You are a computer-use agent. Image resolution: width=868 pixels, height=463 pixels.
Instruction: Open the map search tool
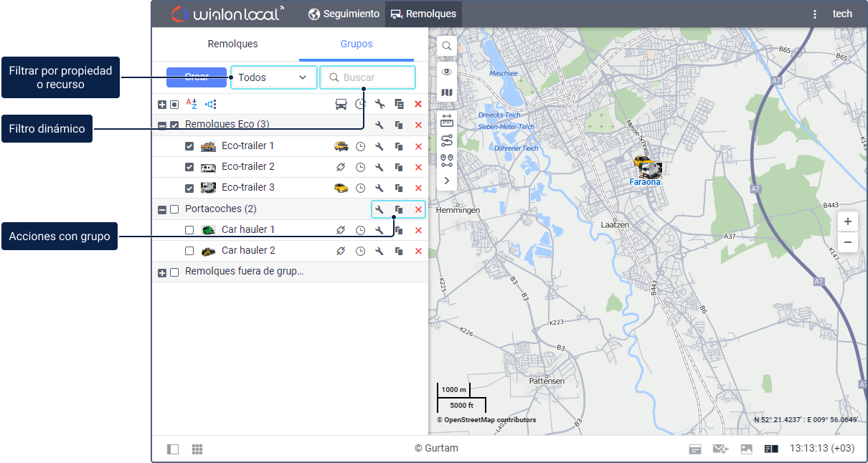pos(446,46)
